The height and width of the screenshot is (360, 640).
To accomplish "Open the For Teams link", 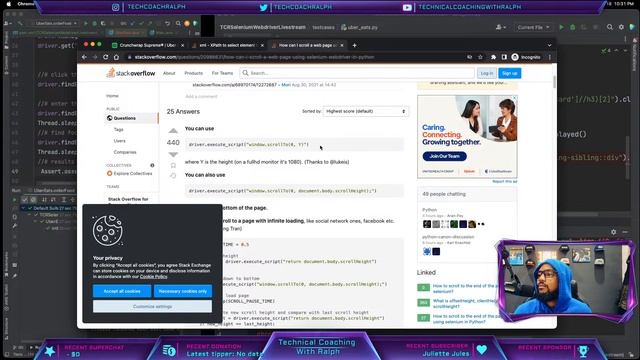I will click(x=222, y=73).
